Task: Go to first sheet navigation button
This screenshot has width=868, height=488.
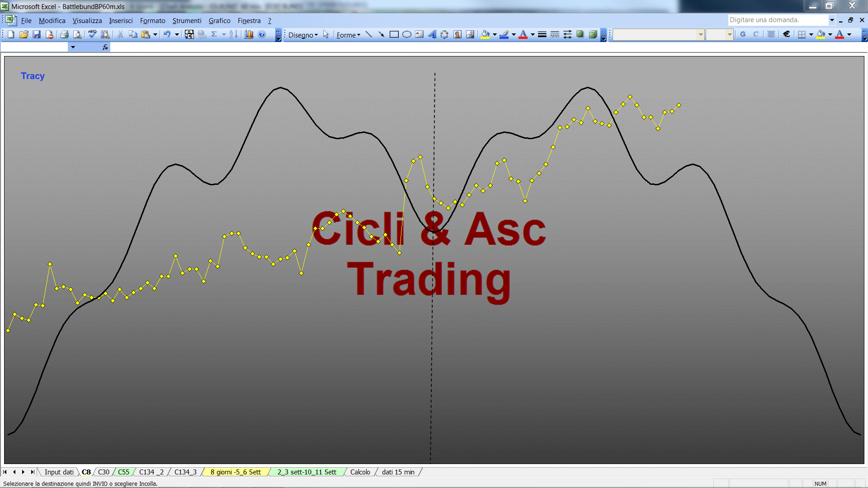Action: 5,472
